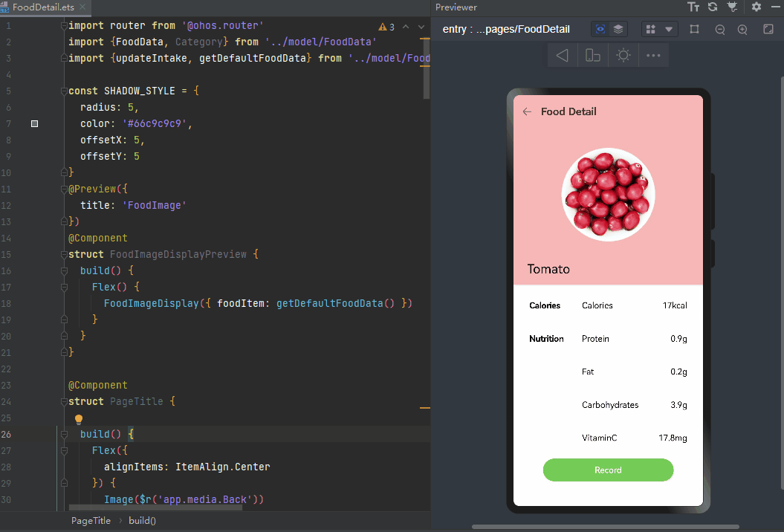Open Previewer settings gear
Viewport: 784px width, 532px height.
[757, 7]
